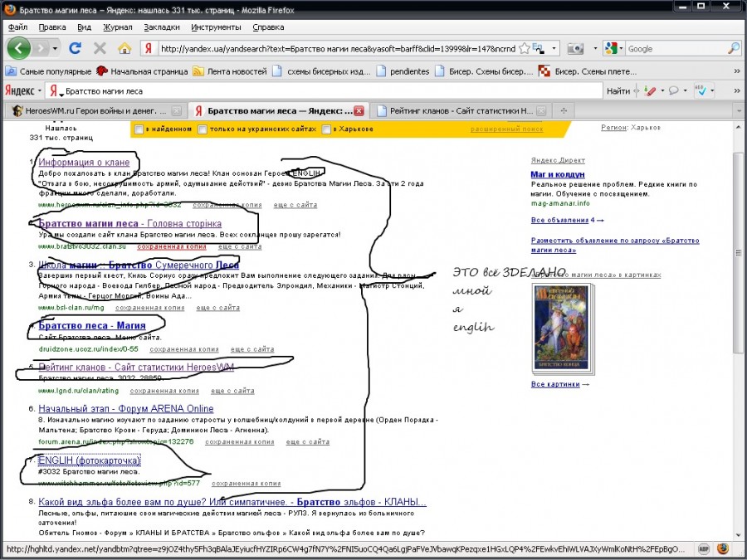Follow the «Все объявления 4» link
747x560 pixels.
tap(563, 221)
